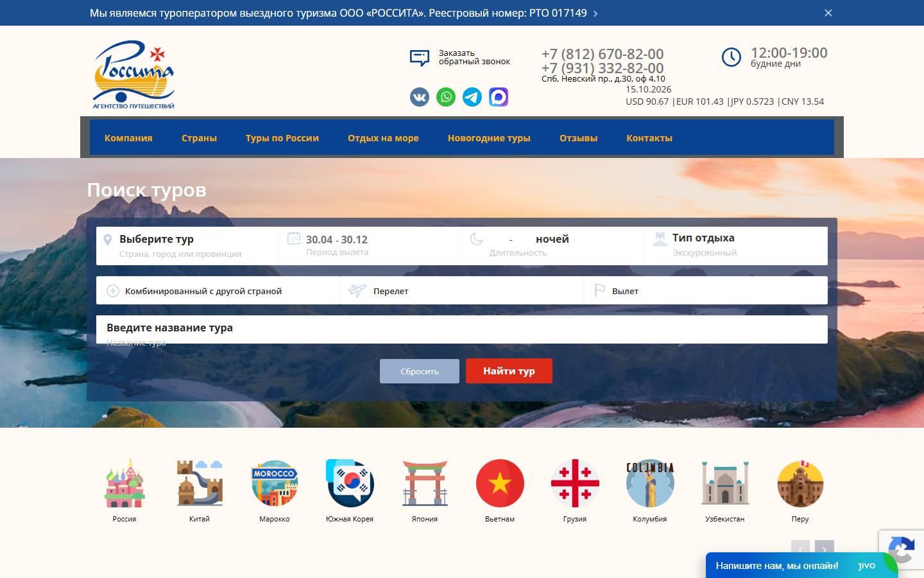Select the Colombia country icon
Viewport: 924px width, 578px height.
650,484
